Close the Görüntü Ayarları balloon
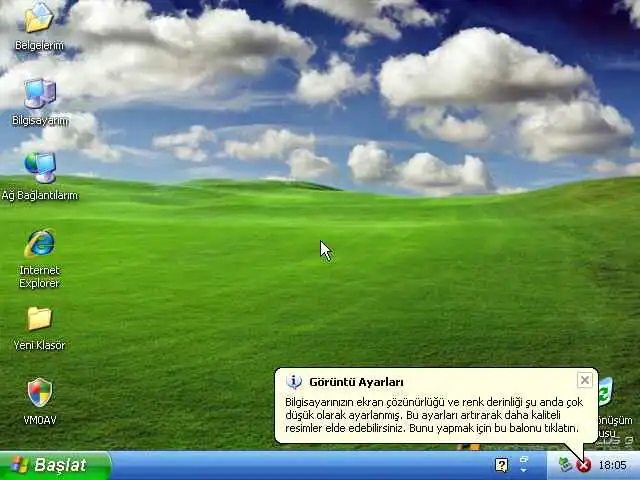 [x=584, y=380]
